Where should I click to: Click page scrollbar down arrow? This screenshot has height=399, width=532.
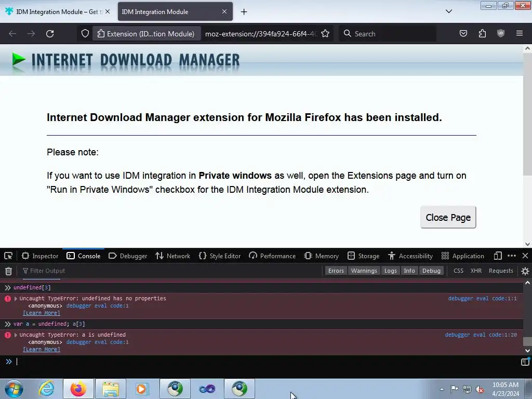point(527,244)
